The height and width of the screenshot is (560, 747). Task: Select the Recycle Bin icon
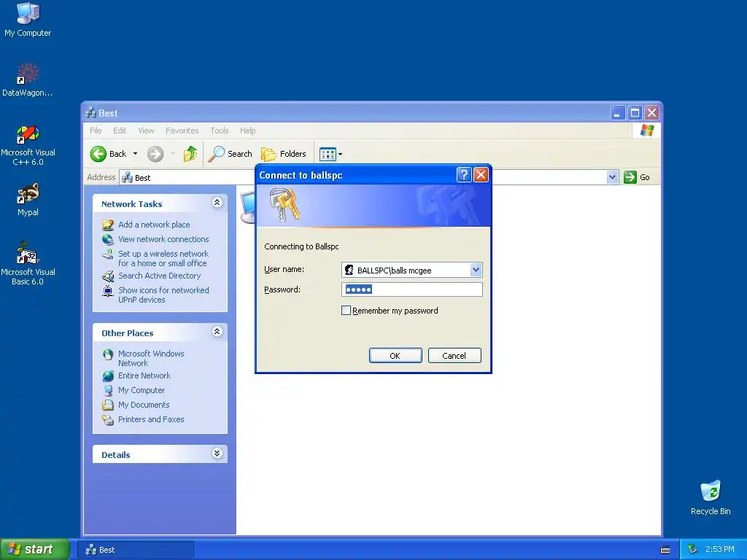click(711, 498)
